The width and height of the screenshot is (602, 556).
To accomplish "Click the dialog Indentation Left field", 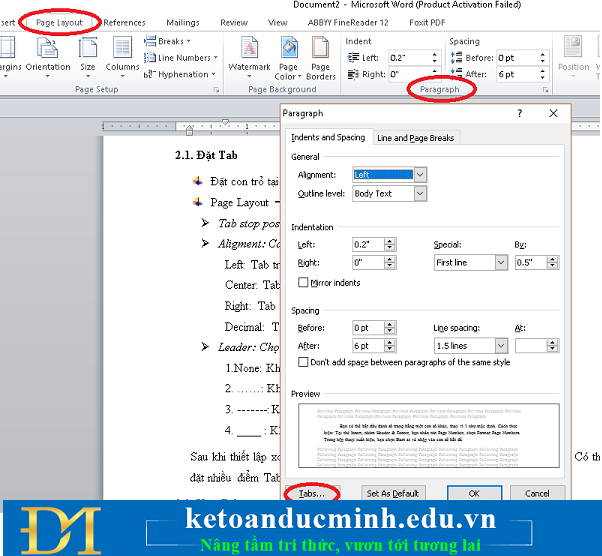I will pyautogui.click(x=369, y=245).
